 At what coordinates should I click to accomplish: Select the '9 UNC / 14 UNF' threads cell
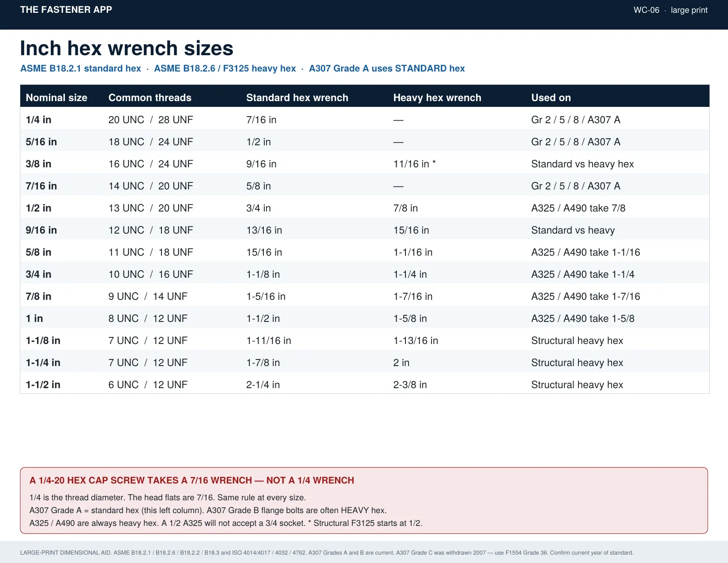(148, 296)
